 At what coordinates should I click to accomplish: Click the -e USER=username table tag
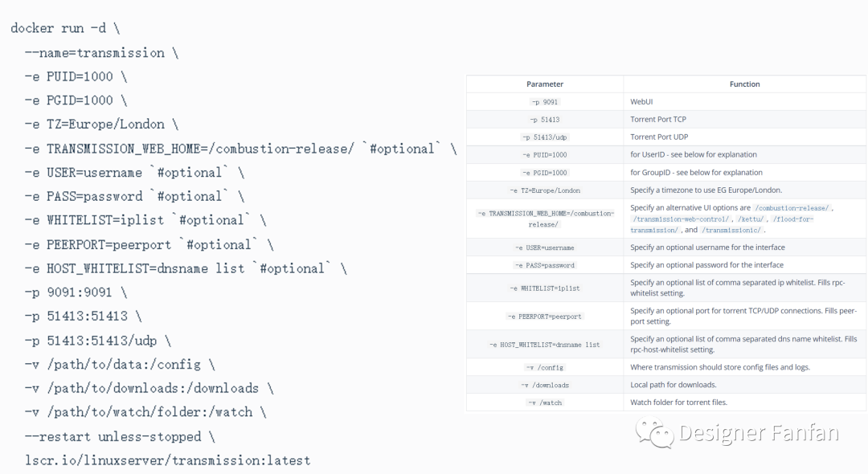pos(545,247)
